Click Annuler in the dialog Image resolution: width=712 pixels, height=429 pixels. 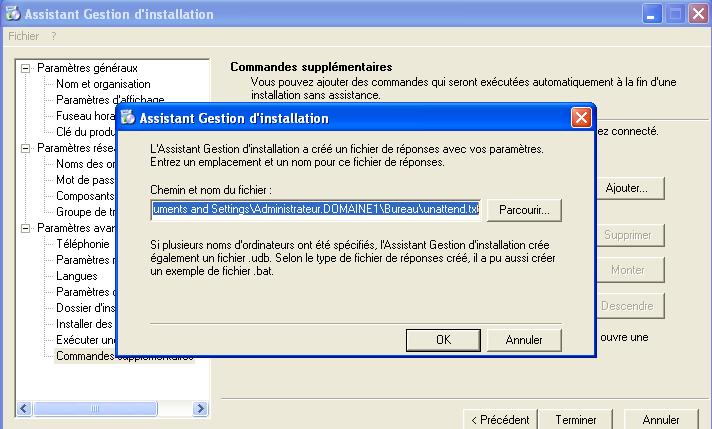click(524, 340)
